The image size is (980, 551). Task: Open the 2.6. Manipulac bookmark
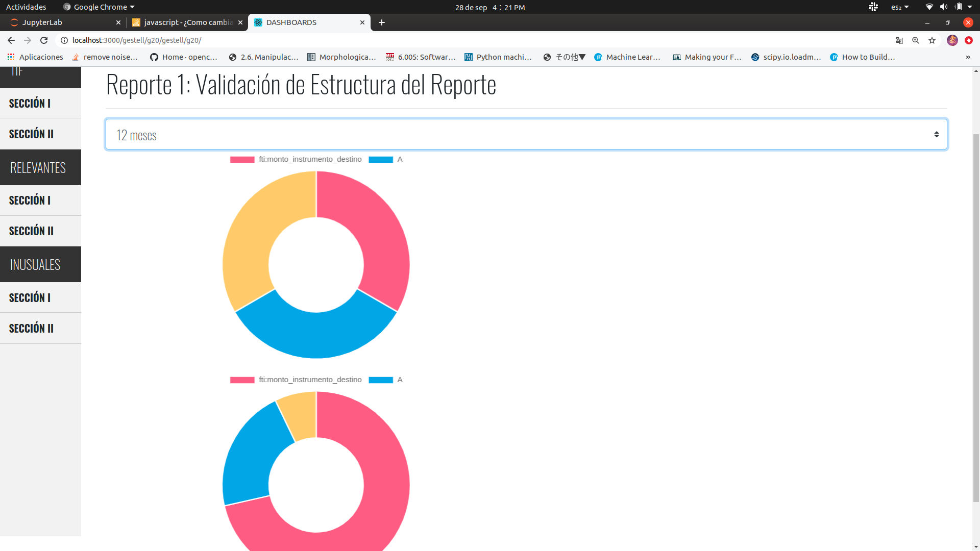click(x=263, y=57)
